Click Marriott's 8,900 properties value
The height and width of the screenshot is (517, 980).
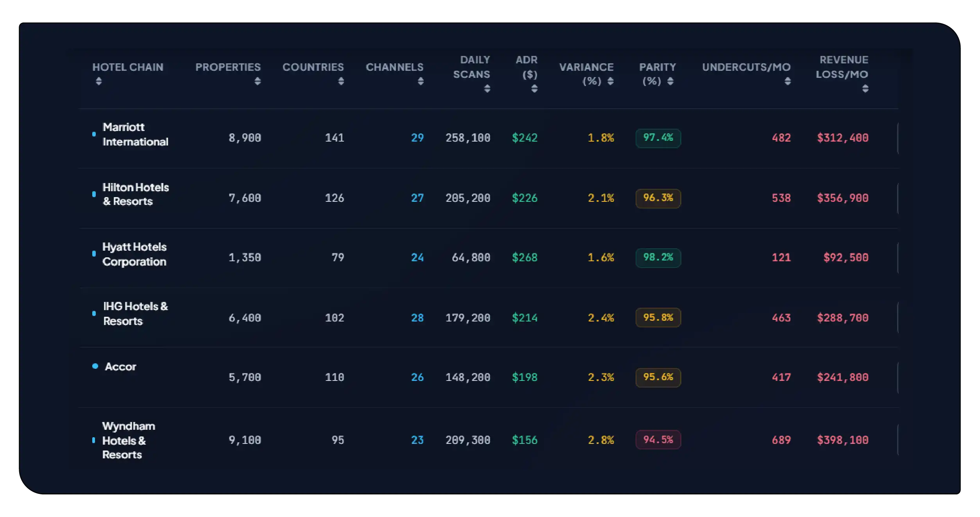click(245, 138)
